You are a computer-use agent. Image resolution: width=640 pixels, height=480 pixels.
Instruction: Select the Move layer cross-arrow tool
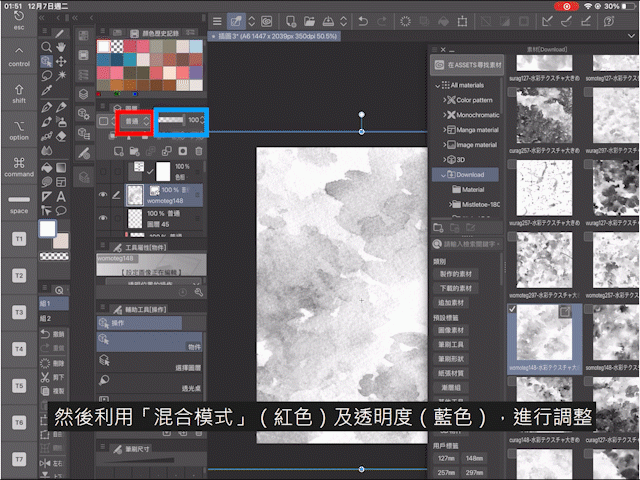61,62
